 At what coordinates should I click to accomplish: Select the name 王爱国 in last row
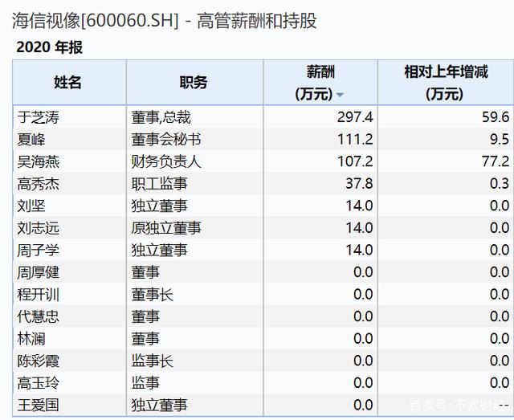[x=39, y=405]
